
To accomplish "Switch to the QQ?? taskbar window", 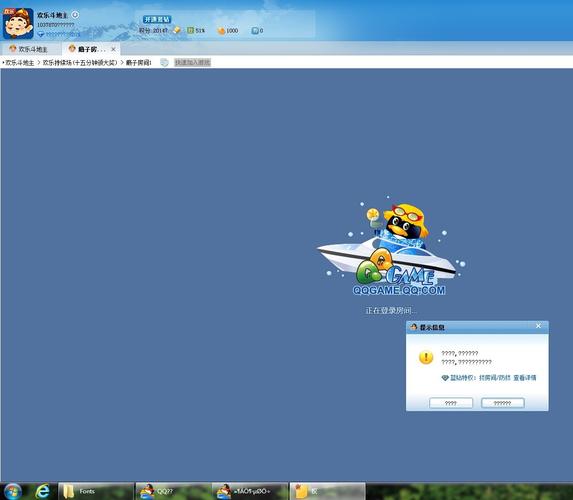I will click(x=173, y=492).
